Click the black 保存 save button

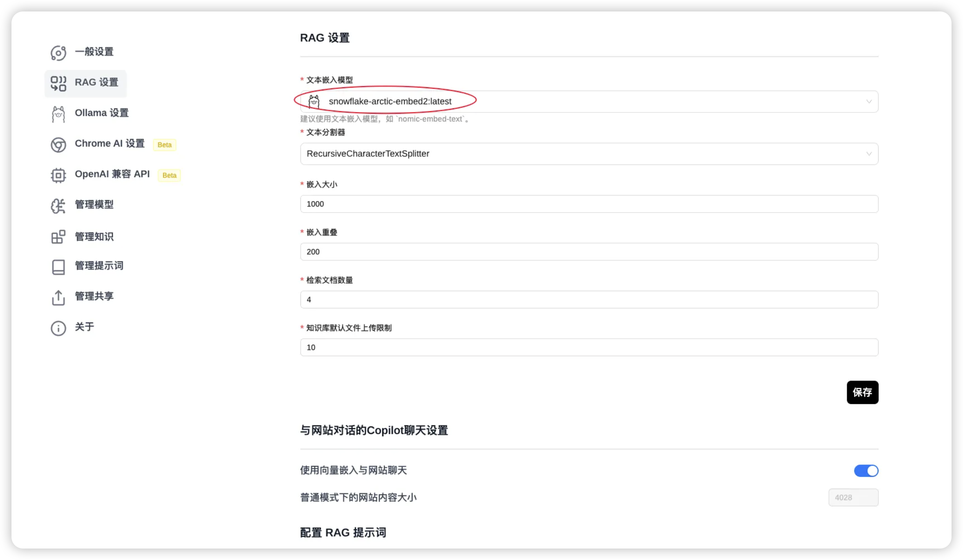click(862, 392)
